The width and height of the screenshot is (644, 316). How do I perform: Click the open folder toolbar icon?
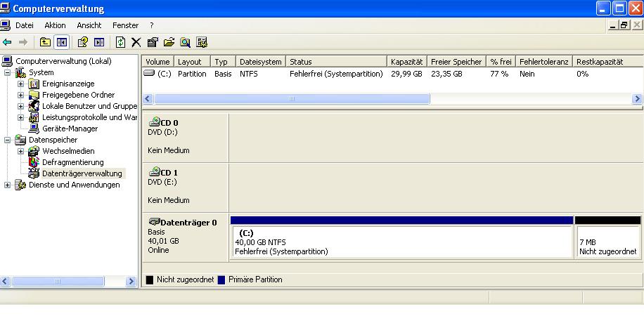(x=169, y=42)
